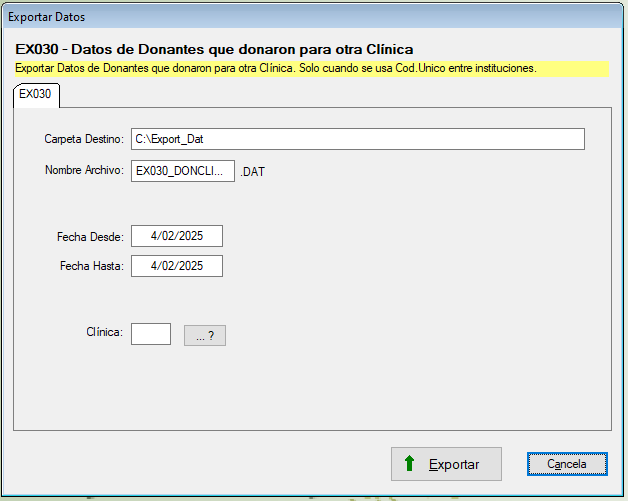Click the Fecha Desde label
Screen dimensions: 628x501
90,237
